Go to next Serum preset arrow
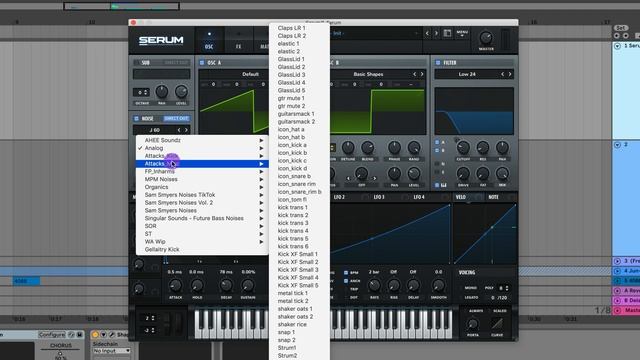This screenshot has width=640, height=360. pos(436,33)
